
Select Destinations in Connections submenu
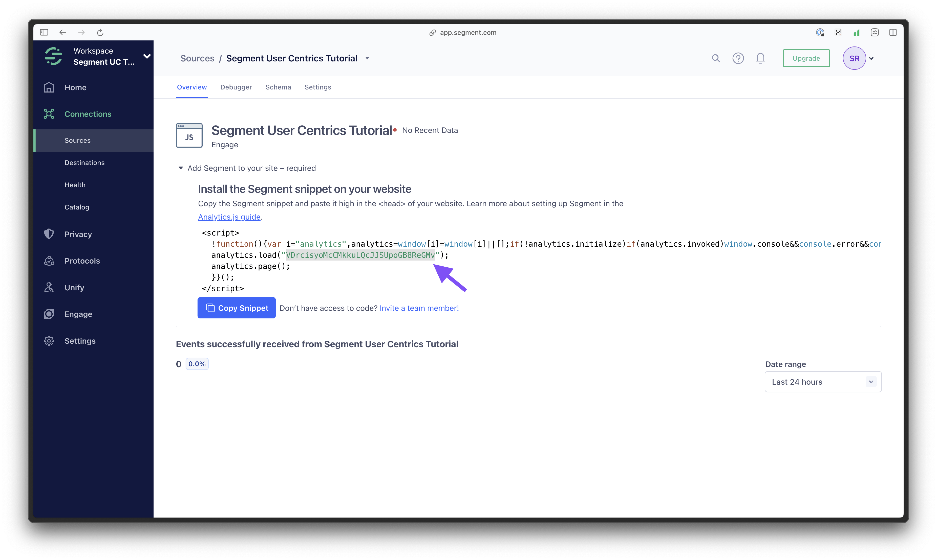[84, 163]
